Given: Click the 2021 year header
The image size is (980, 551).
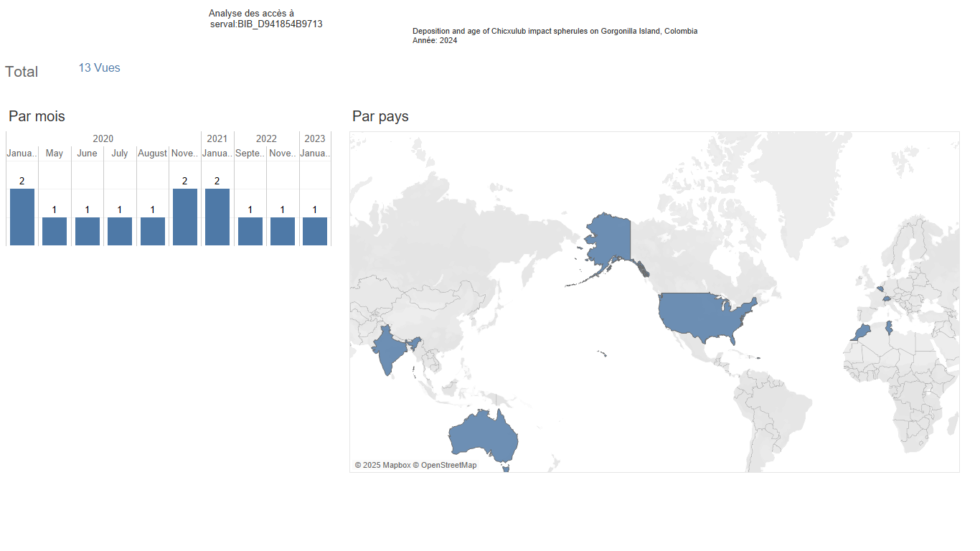Looking at the screenshot, I should [217, 138].
